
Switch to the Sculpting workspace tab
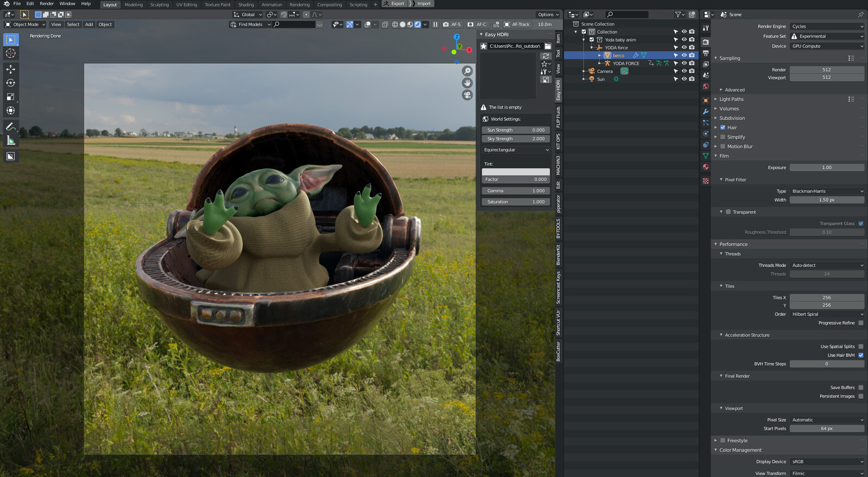click(x=159, y=4)
